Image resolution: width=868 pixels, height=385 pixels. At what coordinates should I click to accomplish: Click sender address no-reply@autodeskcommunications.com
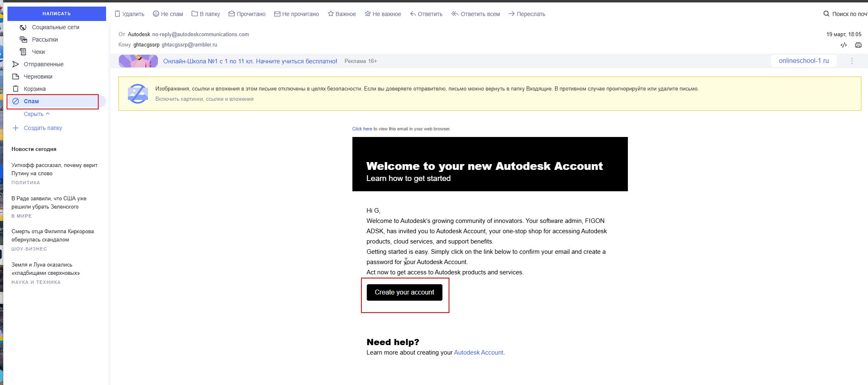[x=201, y=34]
